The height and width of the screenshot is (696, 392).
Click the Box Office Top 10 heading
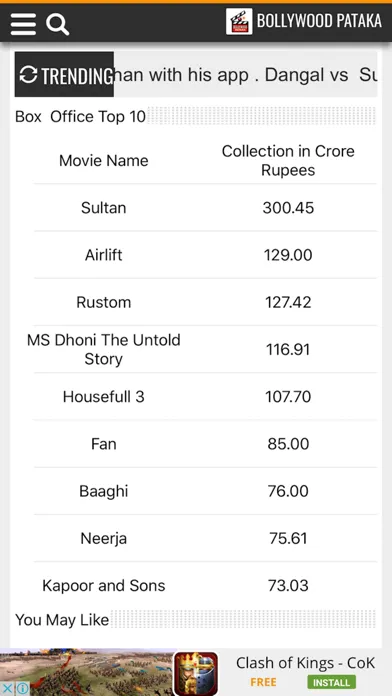(x=80, y=116)
